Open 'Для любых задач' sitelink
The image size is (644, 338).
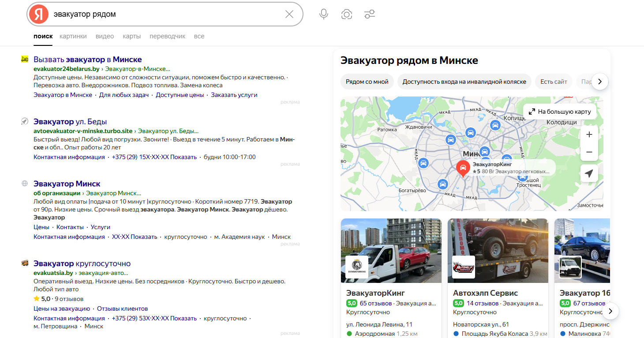pos(124,95)
